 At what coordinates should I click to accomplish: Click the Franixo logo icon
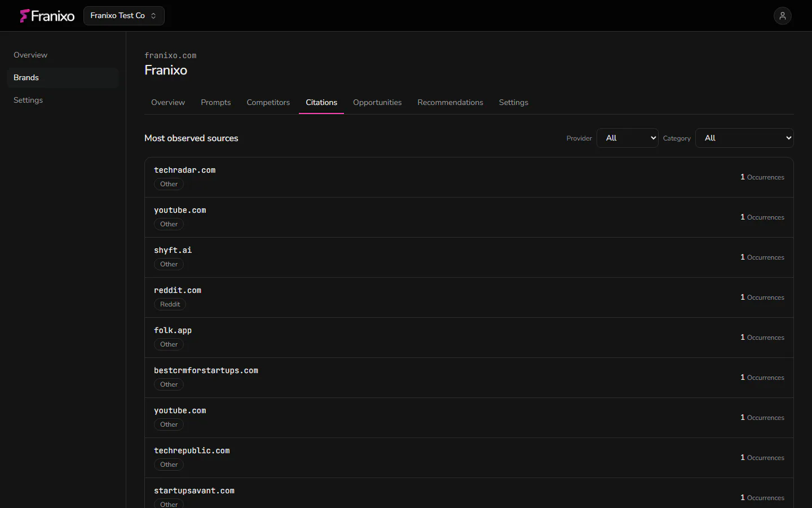(24, 16)
